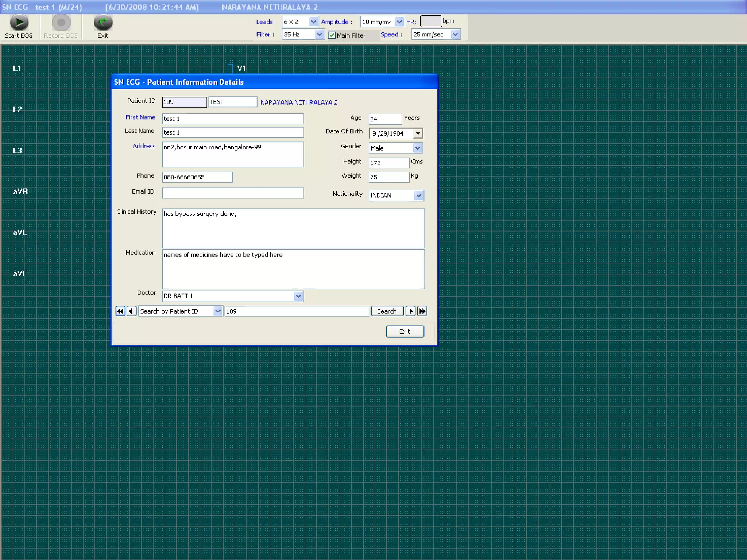Click the Record ECG icon
Viewport: 747px width, 560px height.
point(61,23)
